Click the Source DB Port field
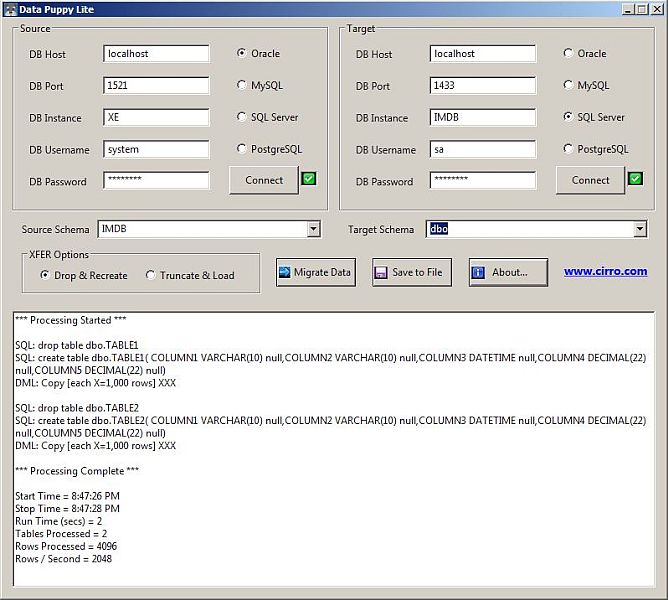 (156, 85)
